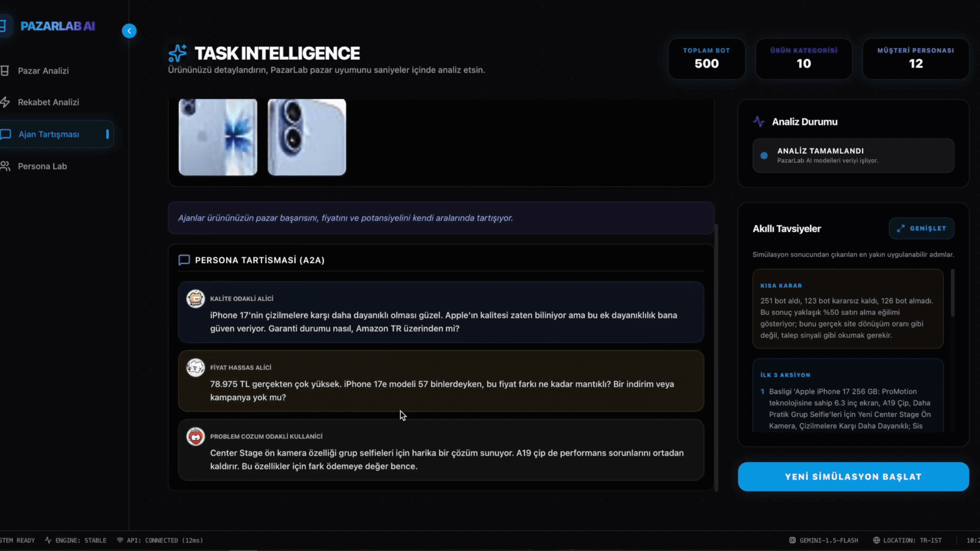
Task: Select the Center Stage ön kamera message
Action: click(x=447, y=460)
